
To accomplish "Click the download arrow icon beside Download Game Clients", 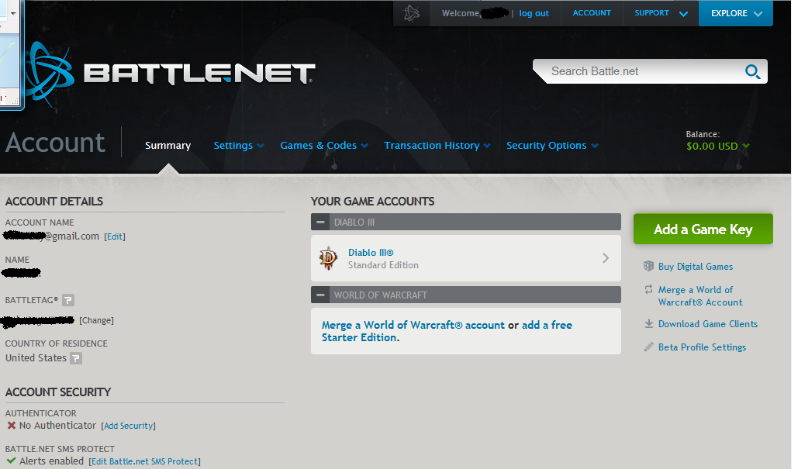I will pyautogui.click(x=649, y=324).
